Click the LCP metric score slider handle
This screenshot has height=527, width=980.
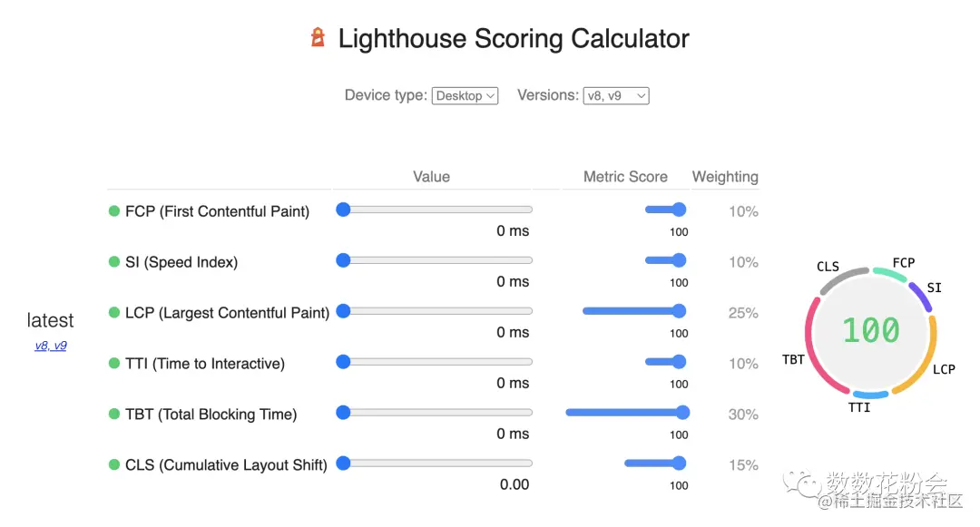pos(679,311)
